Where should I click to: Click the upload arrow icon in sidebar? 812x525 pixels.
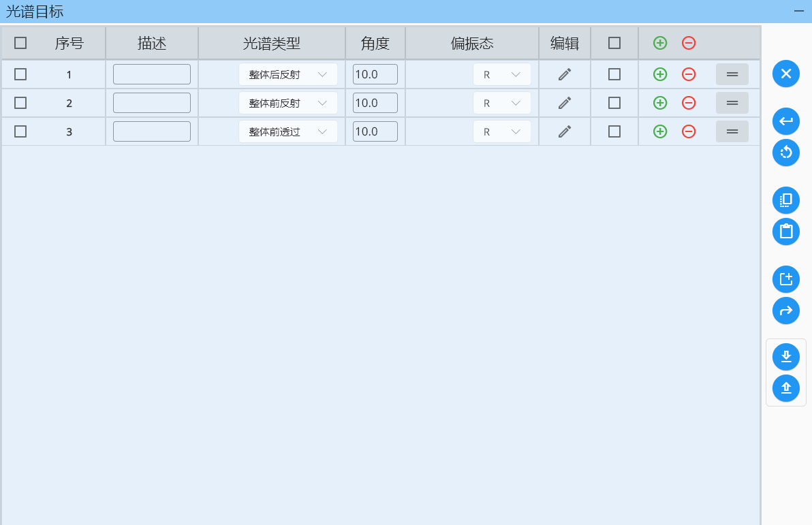785,388
